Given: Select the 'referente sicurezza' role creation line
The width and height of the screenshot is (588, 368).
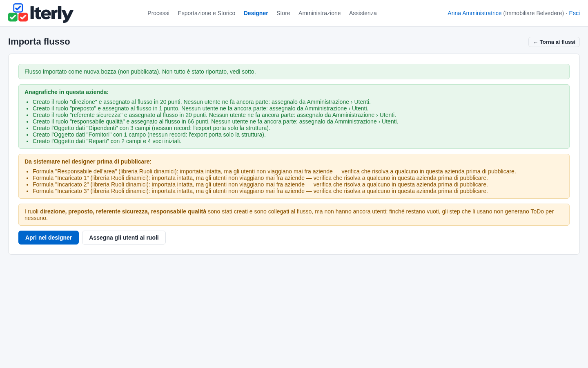Looking at the screenshot, I should pos(214,115).
